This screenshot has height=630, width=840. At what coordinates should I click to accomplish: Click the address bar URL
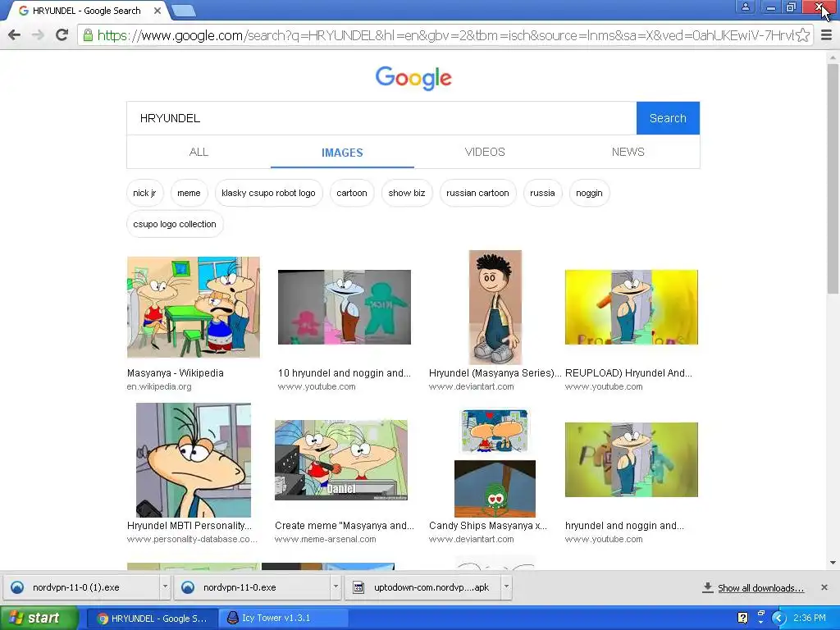tap(445, 35)
